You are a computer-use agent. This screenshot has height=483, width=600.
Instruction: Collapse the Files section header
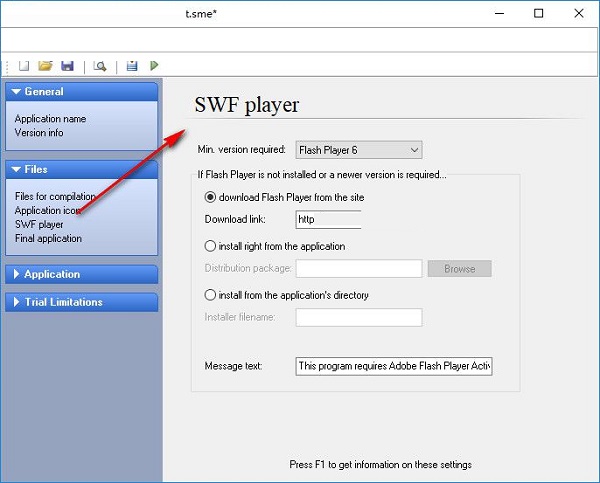82,170
